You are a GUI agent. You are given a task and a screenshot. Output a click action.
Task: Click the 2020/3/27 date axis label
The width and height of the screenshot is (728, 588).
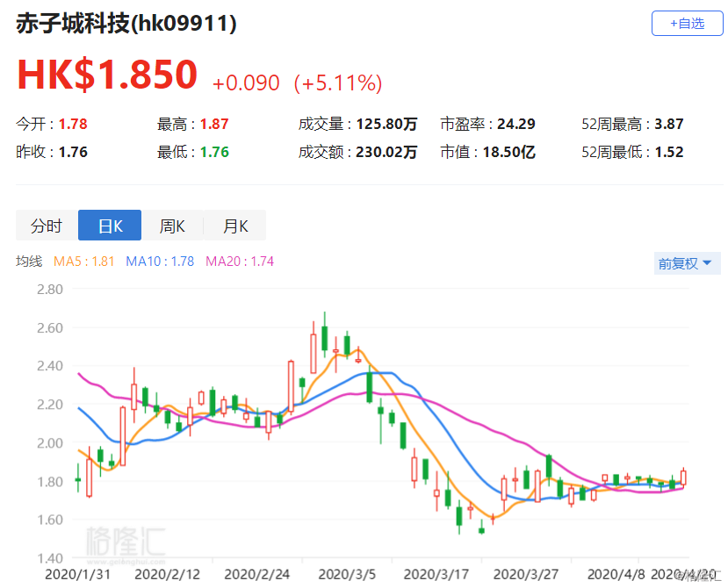[525, 574]
